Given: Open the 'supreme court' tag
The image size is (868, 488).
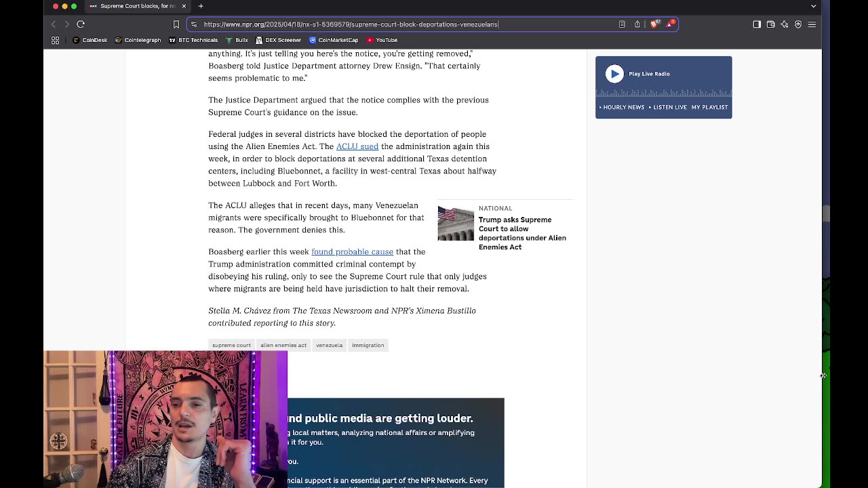Looking at the screenshot, I should coord(231,345).
